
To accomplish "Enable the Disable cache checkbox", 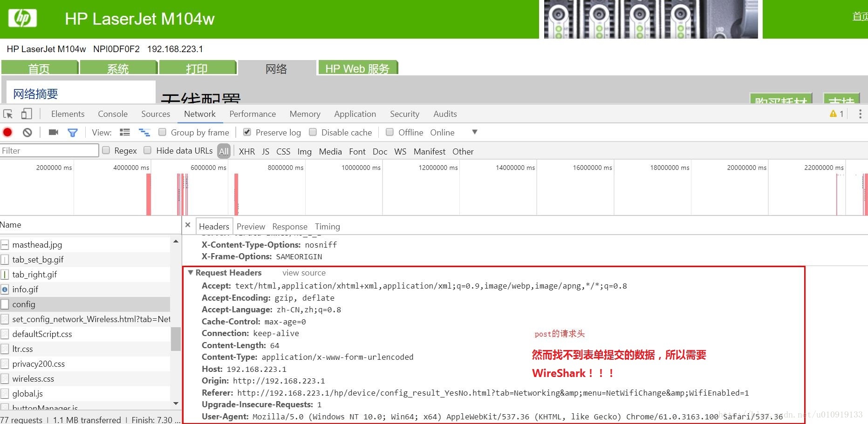I will (x=313, y=132).
